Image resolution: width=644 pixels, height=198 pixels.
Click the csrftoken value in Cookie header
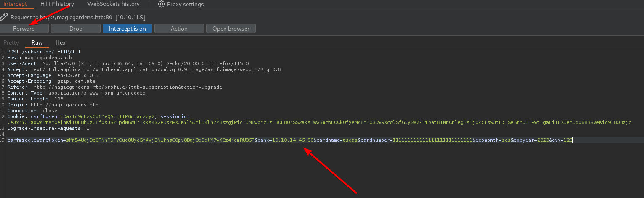[x=109, y=116]
